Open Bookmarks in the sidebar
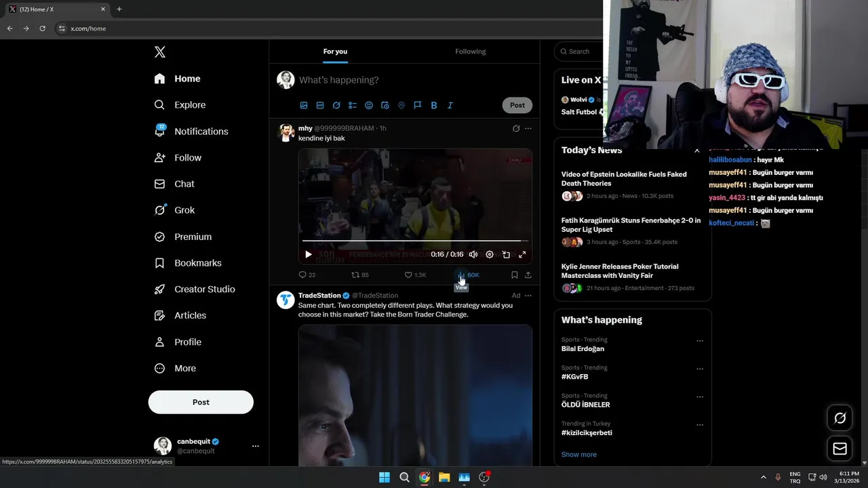The height and width of the screenshot is (488, 868). point(188,263)
